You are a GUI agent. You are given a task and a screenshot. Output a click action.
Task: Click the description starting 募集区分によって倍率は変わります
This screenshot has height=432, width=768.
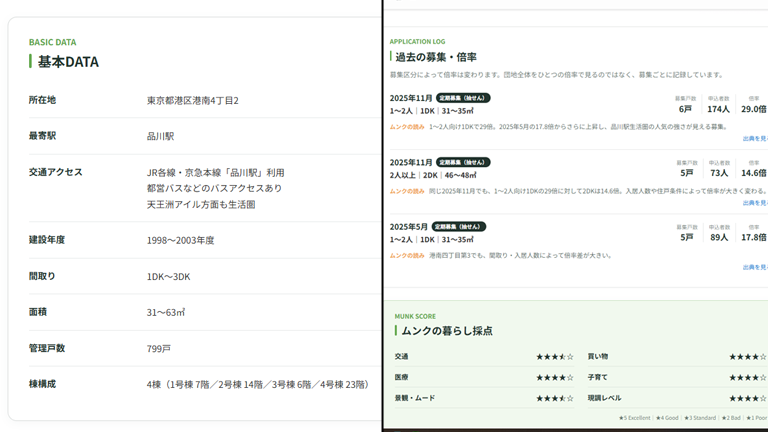click(557, 75)
